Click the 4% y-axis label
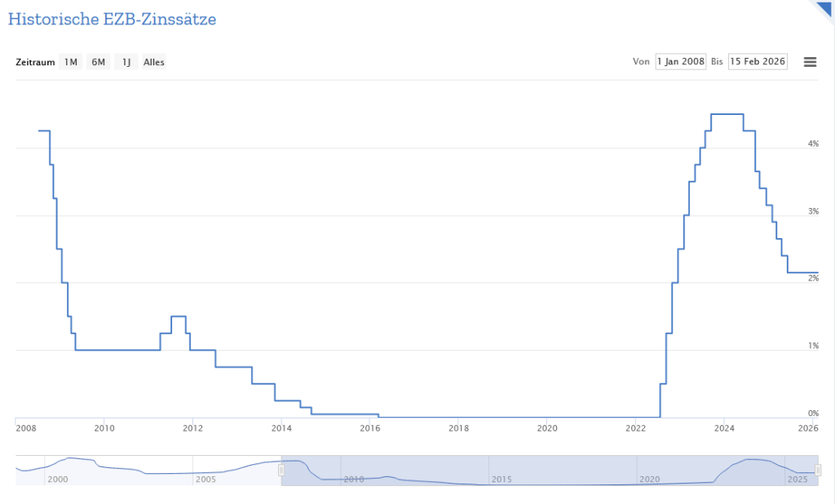 point(813,144)
